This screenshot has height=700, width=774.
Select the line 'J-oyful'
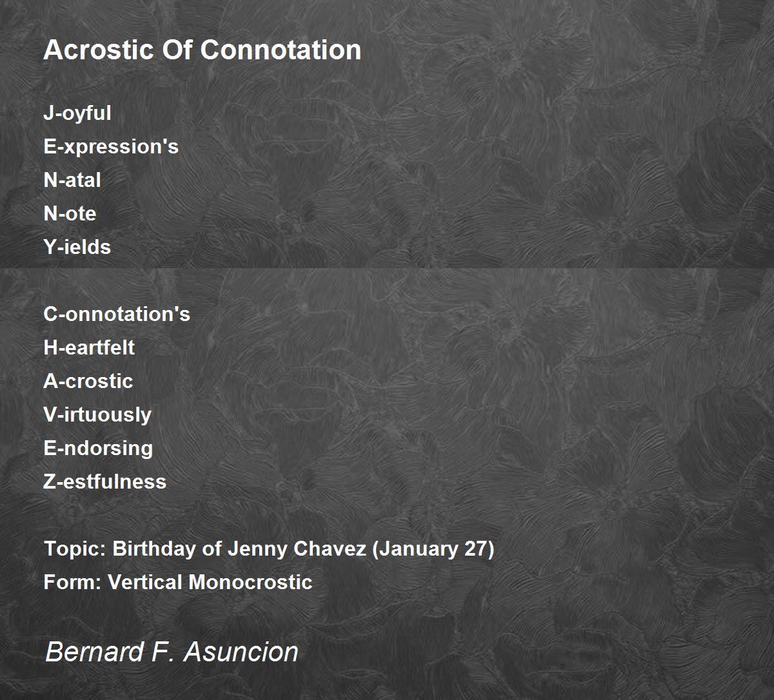[77, 113]
